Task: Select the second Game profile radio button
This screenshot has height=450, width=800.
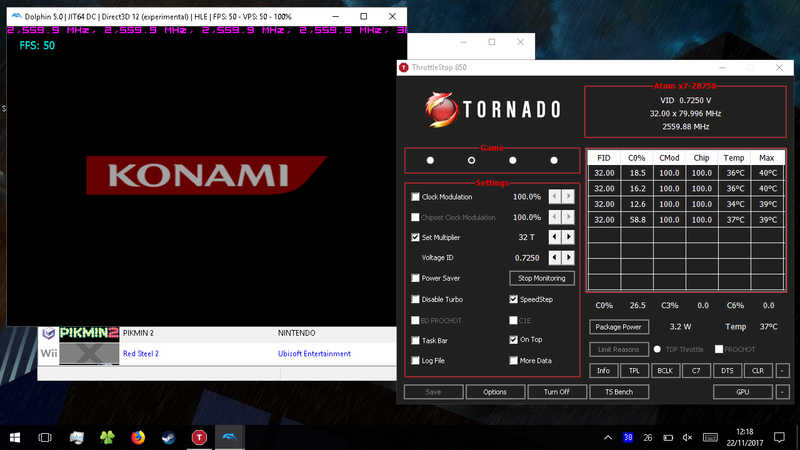Action: (x=471, y=160)
